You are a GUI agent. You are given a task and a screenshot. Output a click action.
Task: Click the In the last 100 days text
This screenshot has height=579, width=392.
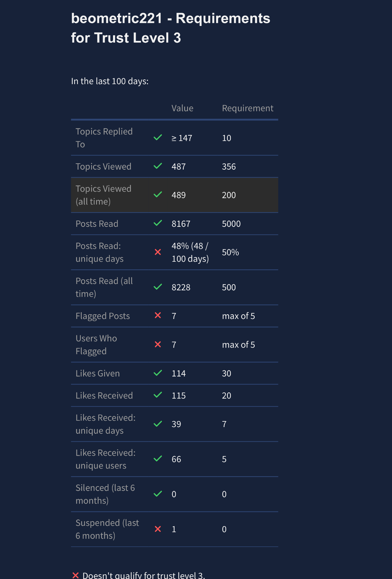[110, 81]
